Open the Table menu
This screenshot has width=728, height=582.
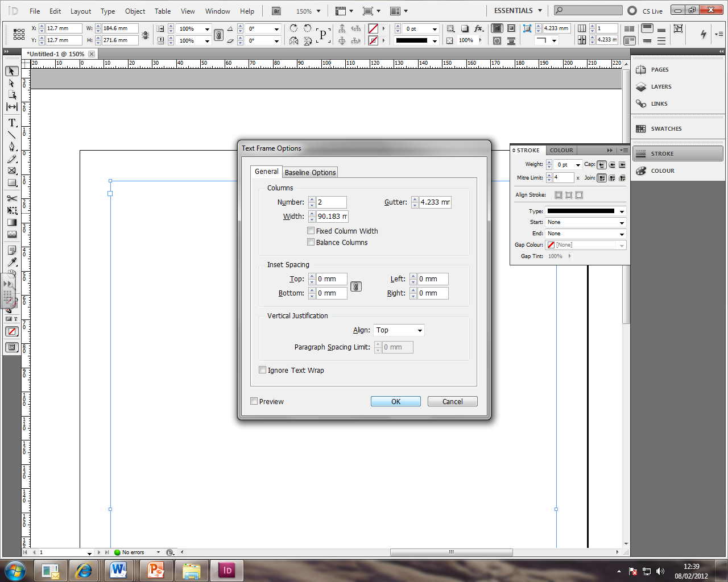coord(163,11)
